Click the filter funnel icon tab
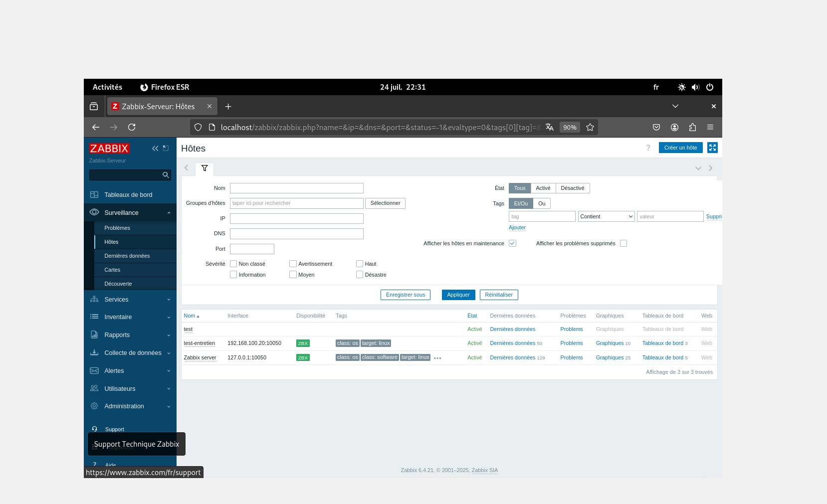Image resolution: width=827 pixels, height=504 pixels. click(205, 168)
